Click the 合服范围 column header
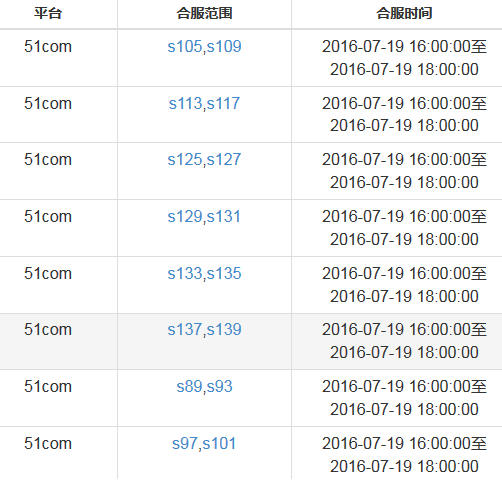502x490 pixels. click(x=204, y=14)
